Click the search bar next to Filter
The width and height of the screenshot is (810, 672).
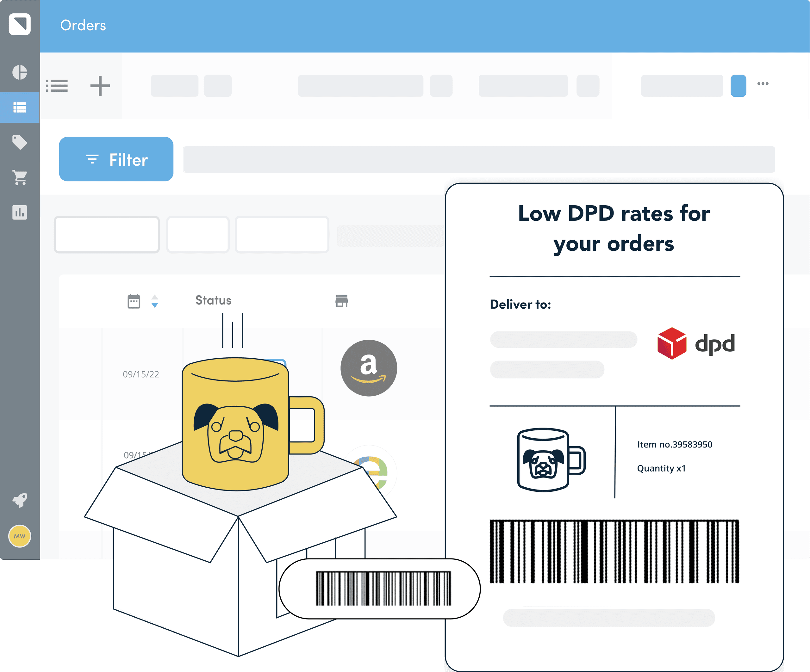479,159
